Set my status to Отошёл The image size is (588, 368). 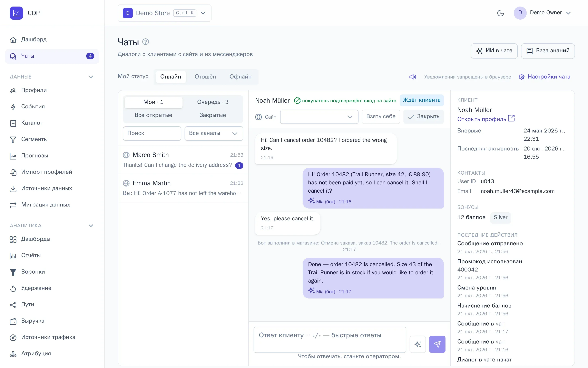[205, 77]
